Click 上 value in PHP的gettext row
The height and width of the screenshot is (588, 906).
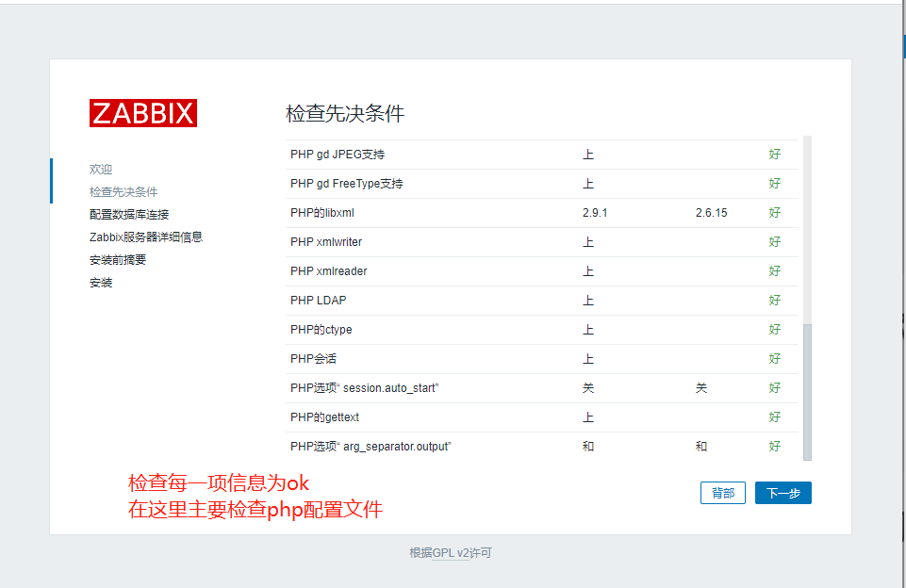pyautogui.click(x=588, y=417)
